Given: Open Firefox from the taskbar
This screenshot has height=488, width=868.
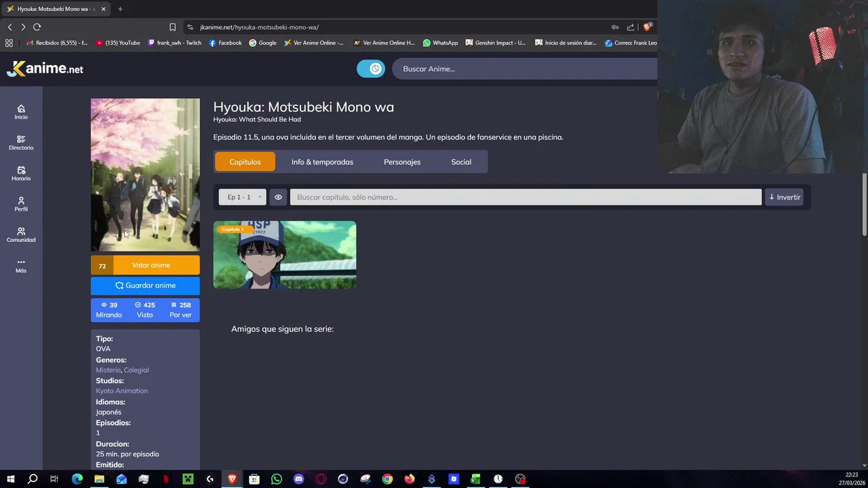Looking at the screenshot, I should pos(409,479).
